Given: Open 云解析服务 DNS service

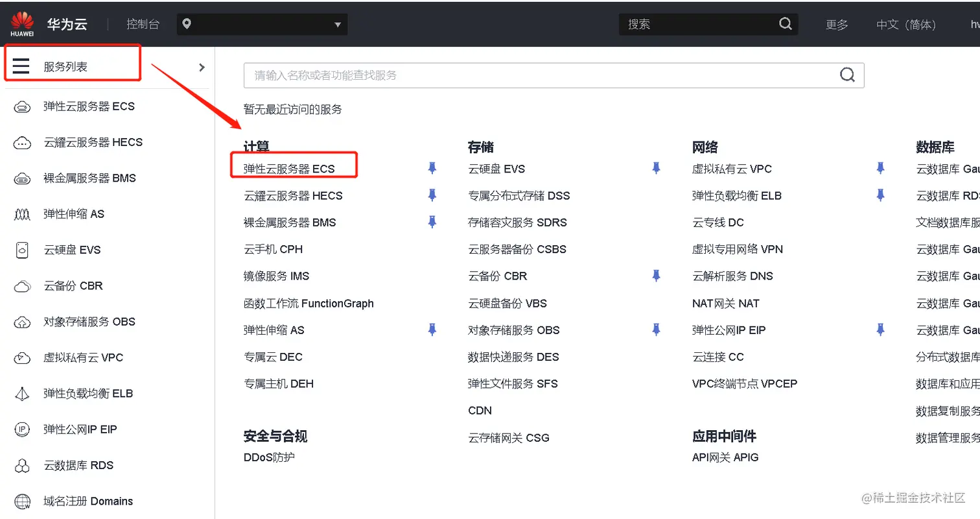Looking at the screenshot, I should click(x=732, y=276).
